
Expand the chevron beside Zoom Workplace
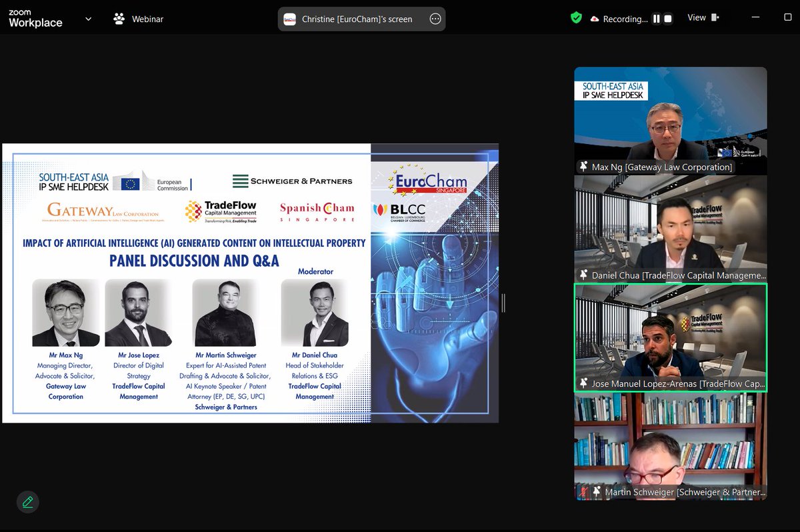pos(89,19)
